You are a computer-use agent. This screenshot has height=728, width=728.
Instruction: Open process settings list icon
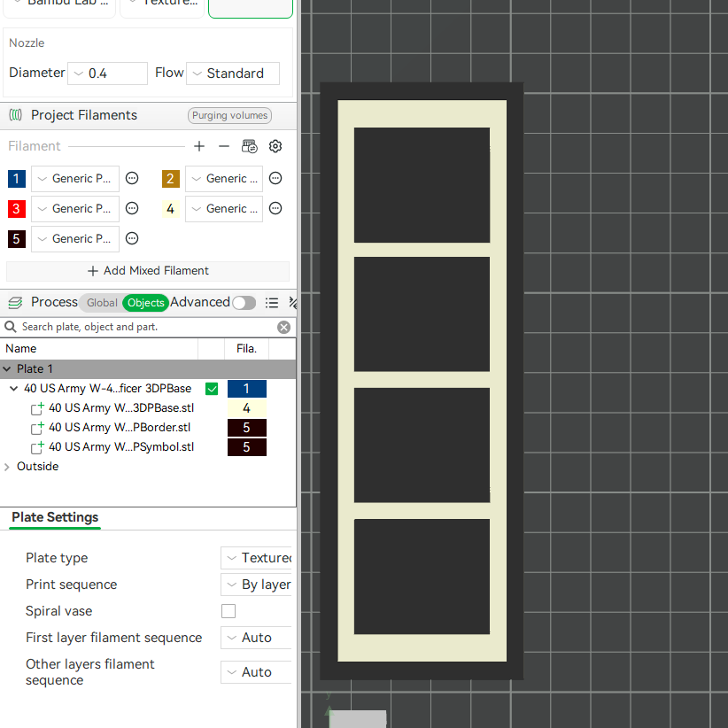coord(272,303)
